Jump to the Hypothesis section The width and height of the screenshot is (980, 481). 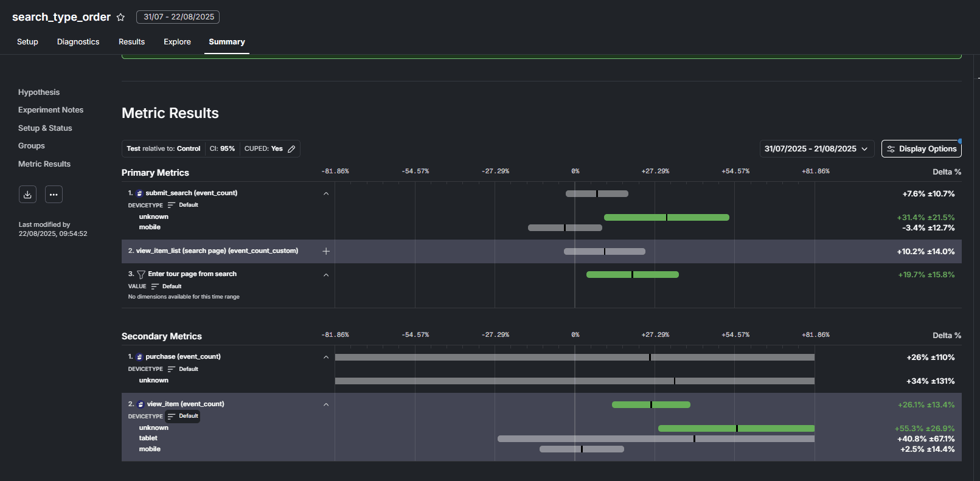coord(39,92)
